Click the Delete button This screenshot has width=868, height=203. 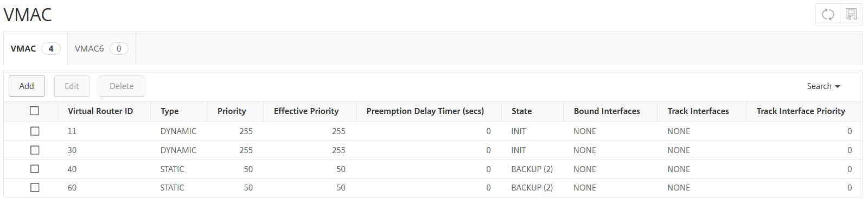122,86
